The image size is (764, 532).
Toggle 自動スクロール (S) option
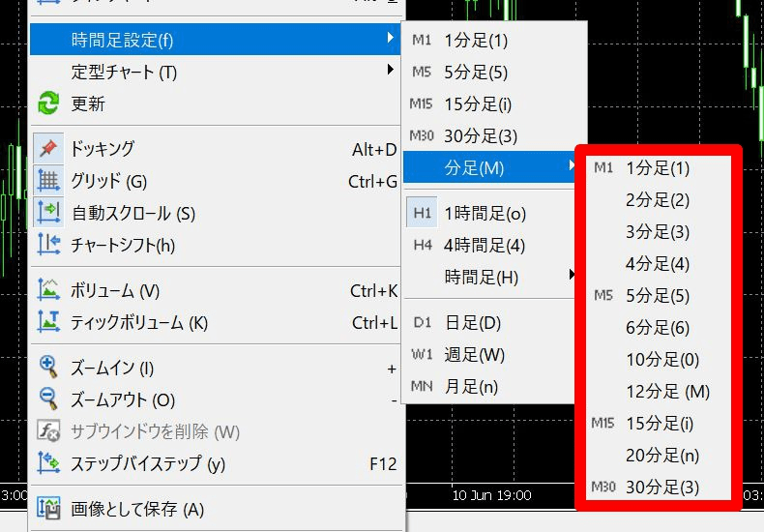click(132, 213)
